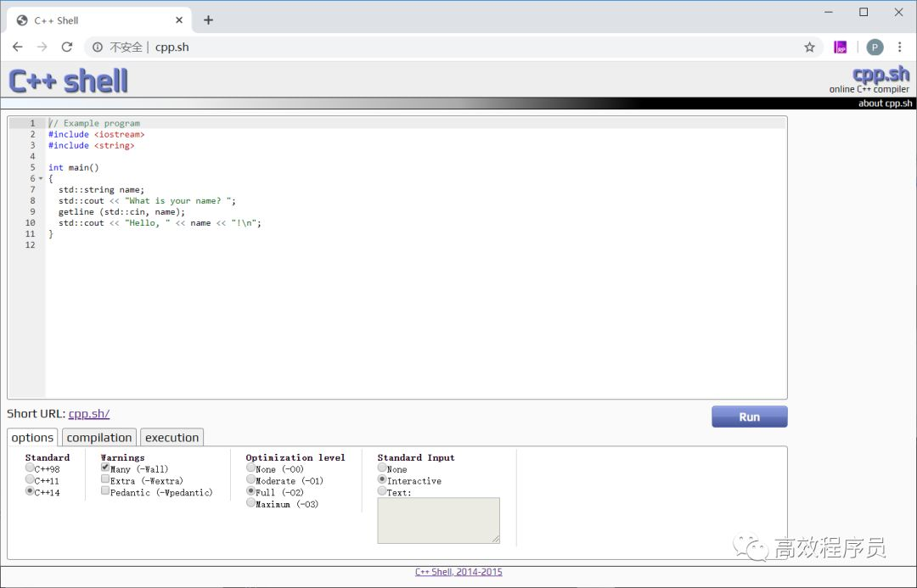This screenshot has height=588, width=917.
Task: Click the browser forward arrow
Action: coord(42,48)
